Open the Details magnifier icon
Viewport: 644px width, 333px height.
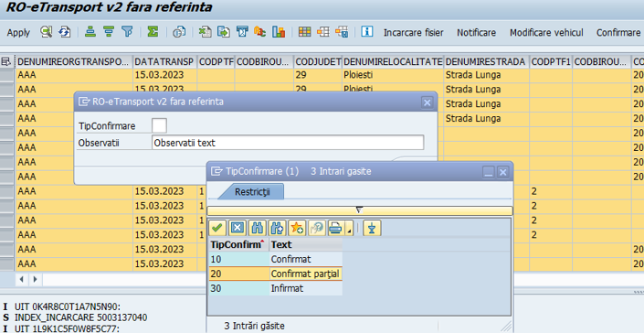pyautogui.click(x=46, y=32)
